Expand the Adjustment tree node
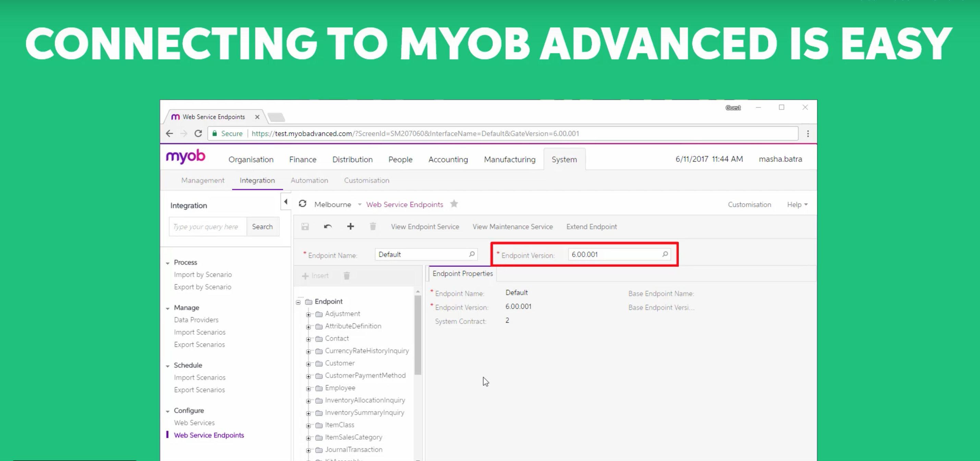This screenshot has height=461, width=980. (x=308, y=315)
